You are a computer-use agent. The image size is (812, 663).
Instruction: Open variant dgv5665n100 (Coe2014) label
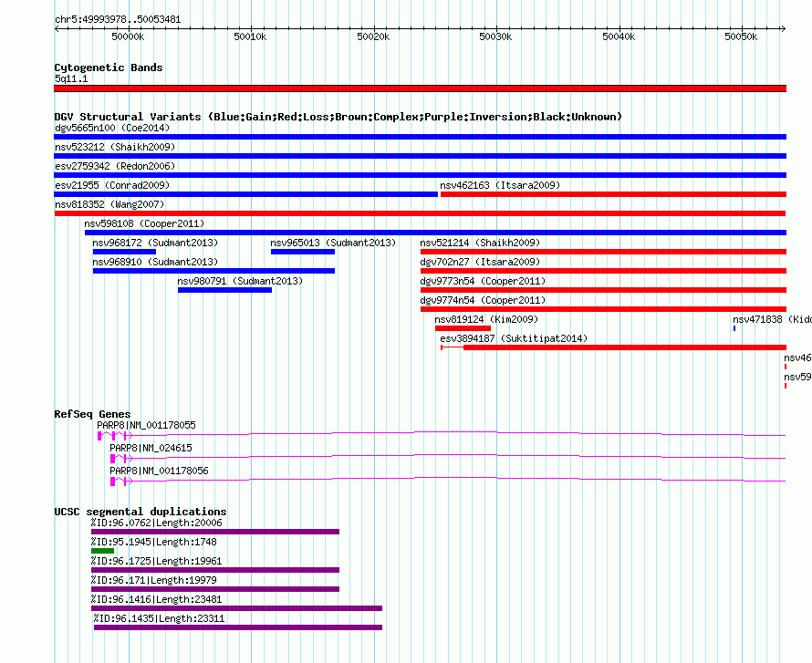pyautogui.click(x=112, y=128)
